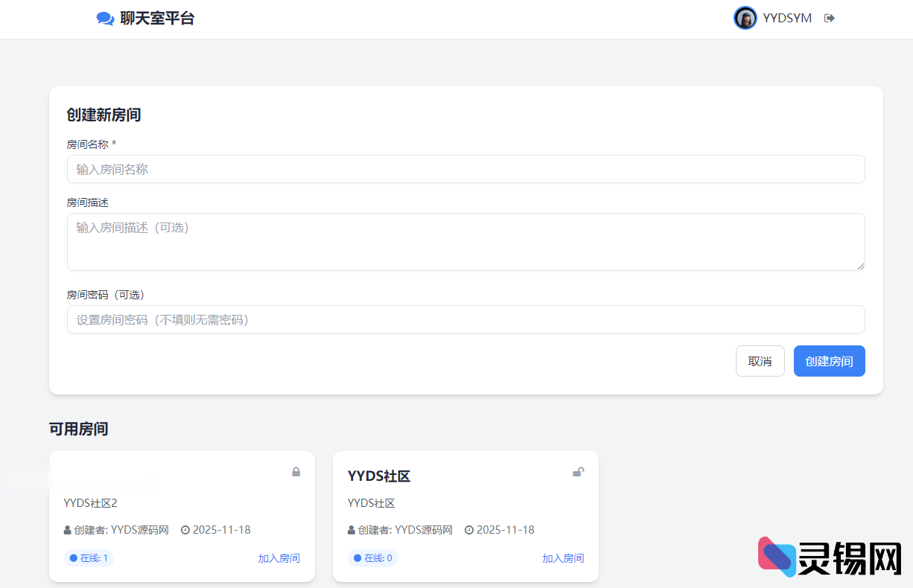This screenshot has height=588, width=913.
Task: Focus the 房间密码 input field
Action: click(x=465, y=319)
